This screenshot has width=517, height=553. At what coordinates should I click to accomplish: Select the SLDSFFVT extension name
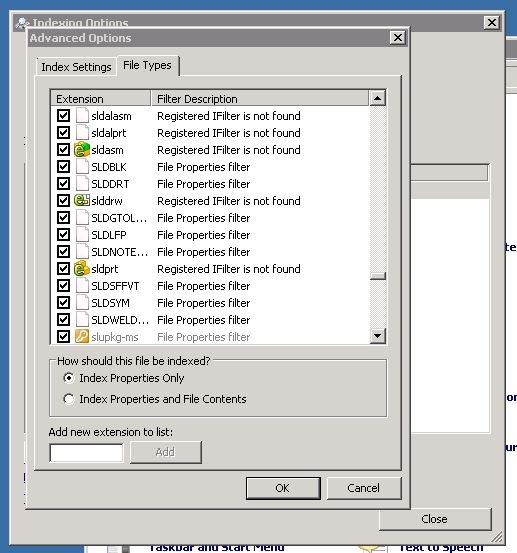coord(115,286)
